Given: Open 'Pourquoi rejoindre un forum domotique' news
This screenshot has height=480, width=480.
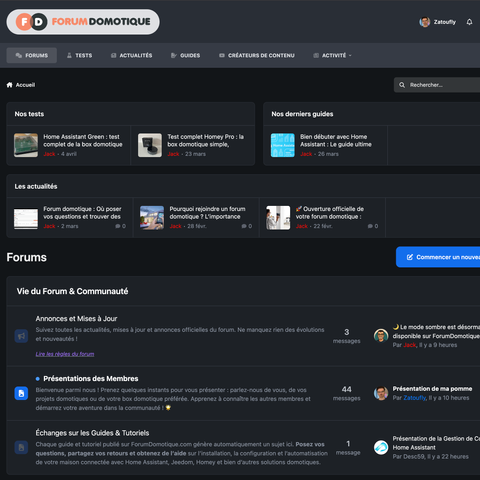Looking at the screenshot, I should (207, 213).
